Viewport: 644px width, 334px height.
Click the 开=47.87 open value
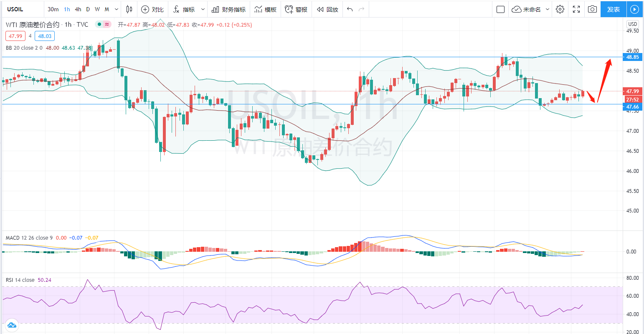pyautogui.click(x=129, y=25)
